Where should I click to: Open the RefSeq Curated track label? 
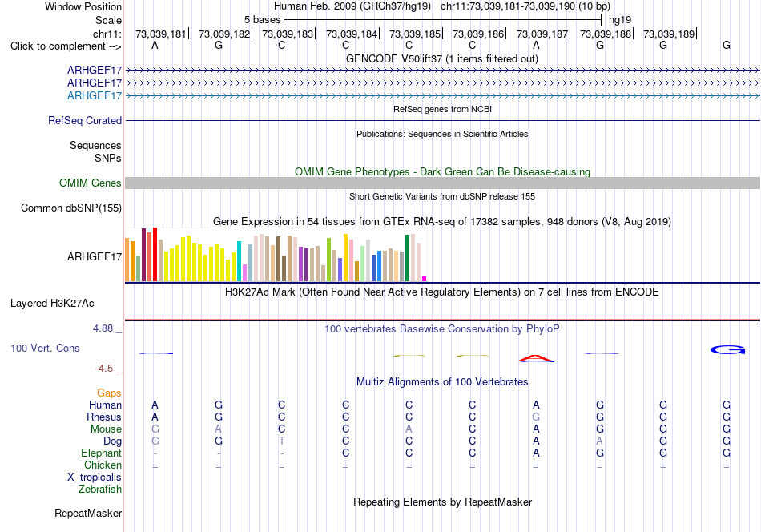(x=84, y=120)
